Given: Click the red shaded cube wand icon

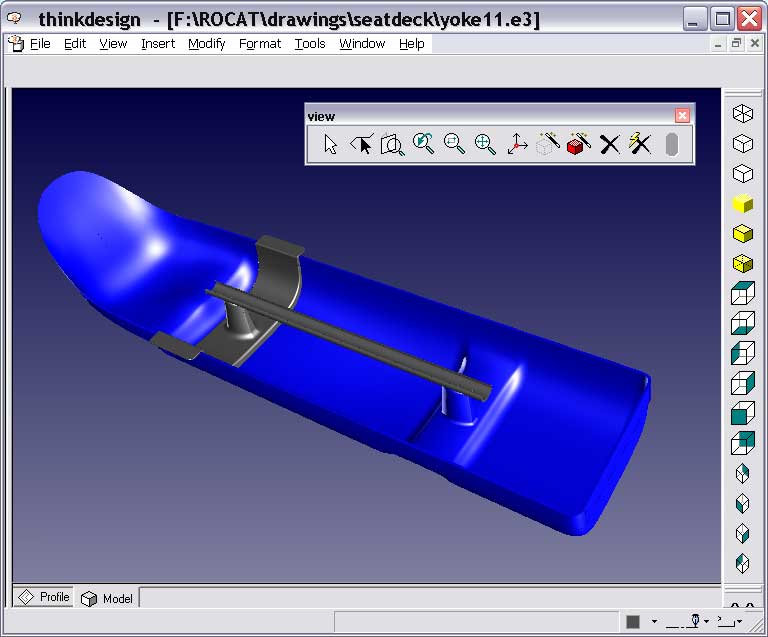Looking at the screenshot, I should tap(578, 145).
